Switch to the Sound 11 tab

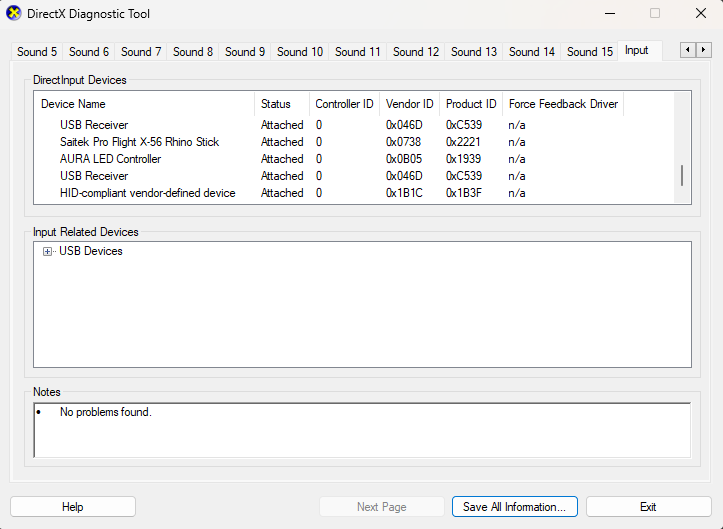[x=357, y=52]
